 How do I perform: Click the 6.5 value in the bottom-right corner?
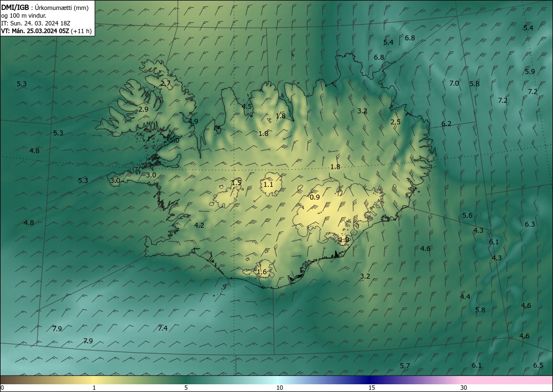tap(538, 365)
